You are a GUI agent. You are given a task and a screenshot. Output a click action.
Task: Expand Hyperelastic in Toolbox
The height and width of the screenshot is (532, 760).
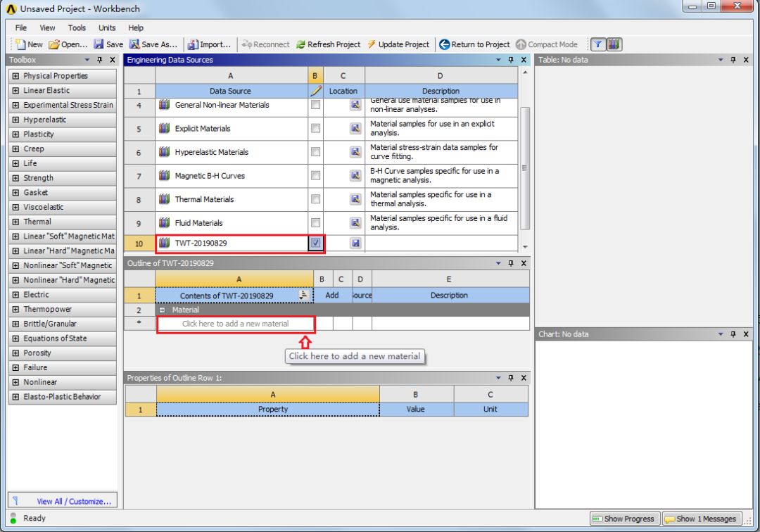(15, 119)
